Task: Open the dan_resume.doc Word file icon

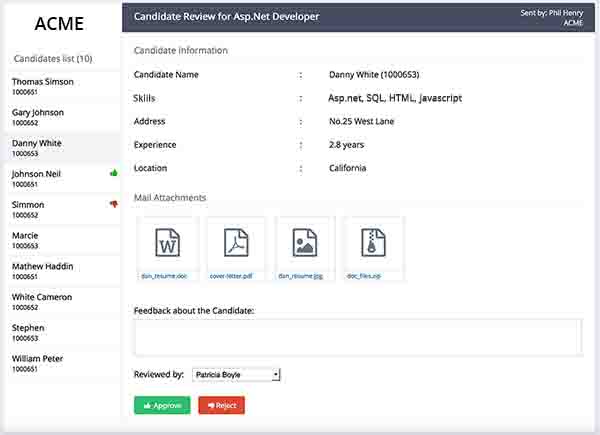Action: pyautogui.click(x=166, y=243)
